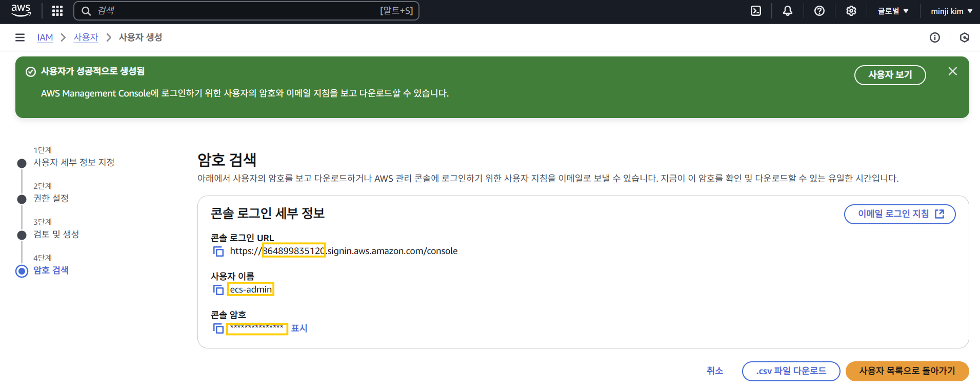Show the console password with 표시
Screen dimensions: 980x389
pos(299,328)
